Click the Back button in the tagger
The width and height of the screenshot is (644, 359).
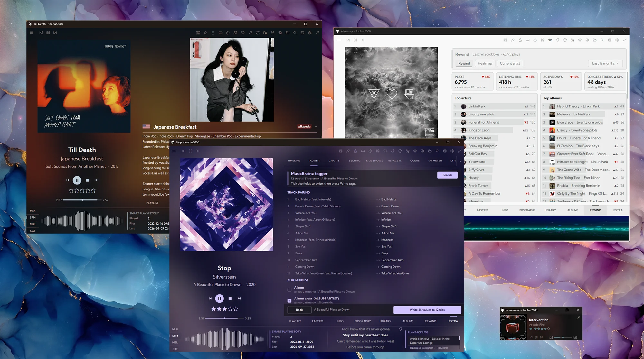click(299, 310)
